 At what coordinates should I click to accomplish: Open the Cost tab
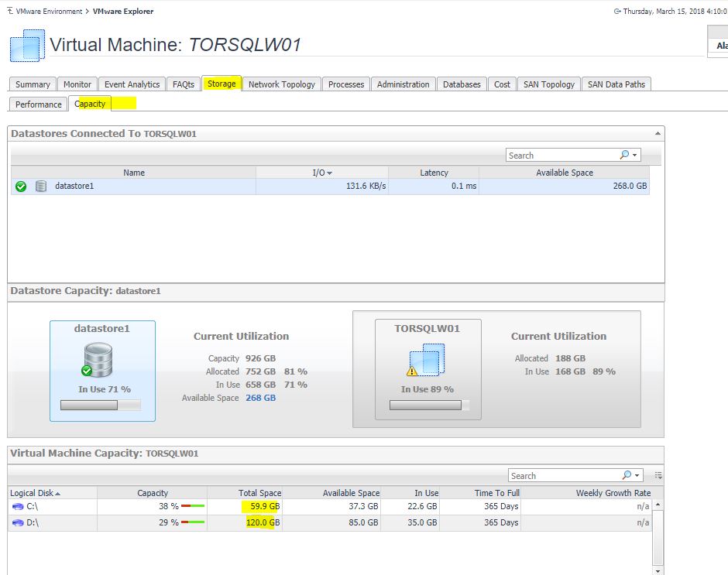click(x=502, y=84)
